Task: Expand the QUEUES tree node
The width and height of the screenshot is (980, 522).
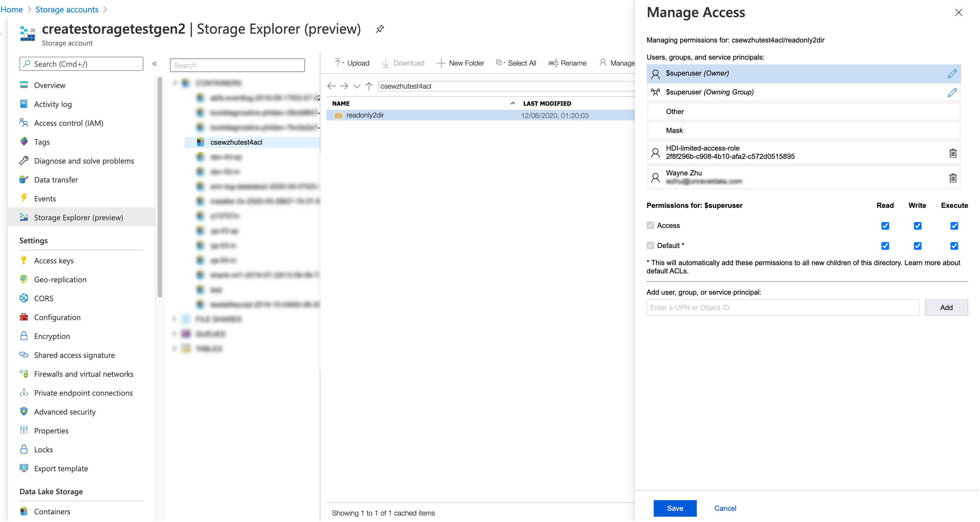Action: click(x=174, y=334)
